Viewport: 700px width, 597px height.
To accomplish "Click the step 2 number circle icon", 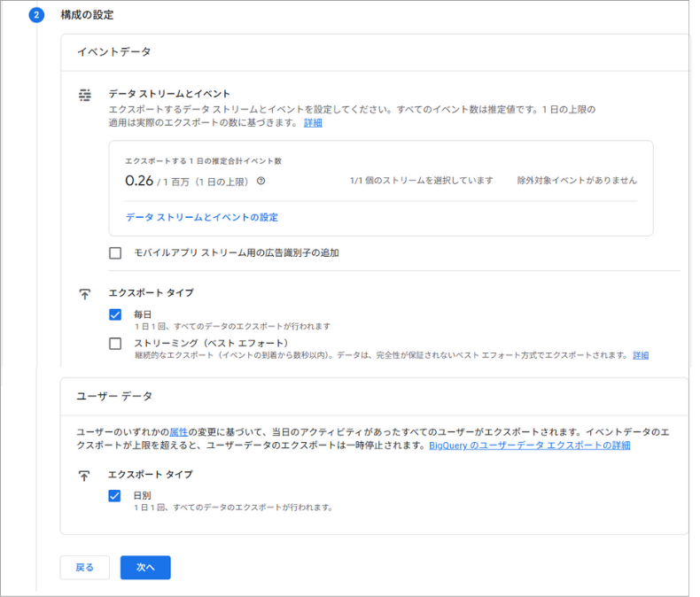I will click(36, 15).
